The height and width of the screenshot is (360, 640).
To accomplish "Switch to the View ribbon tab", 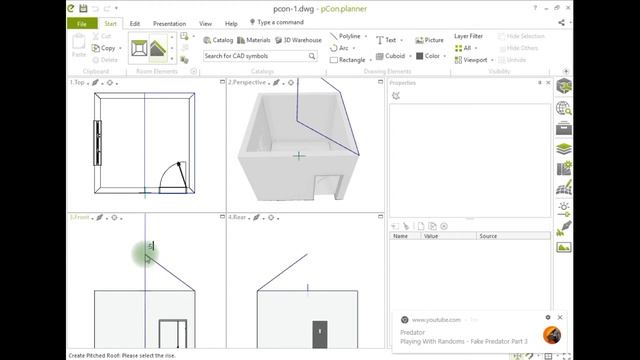I will pyautogui.click(x=205, y=24).
